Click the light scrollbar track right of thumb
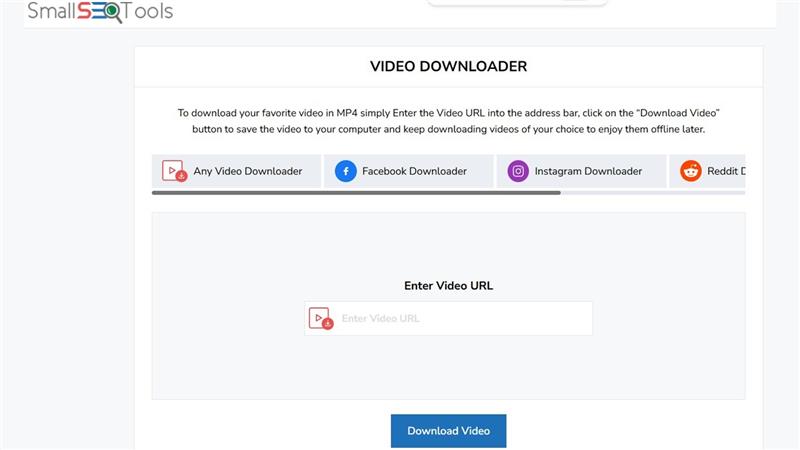 [x=652, y=192]
